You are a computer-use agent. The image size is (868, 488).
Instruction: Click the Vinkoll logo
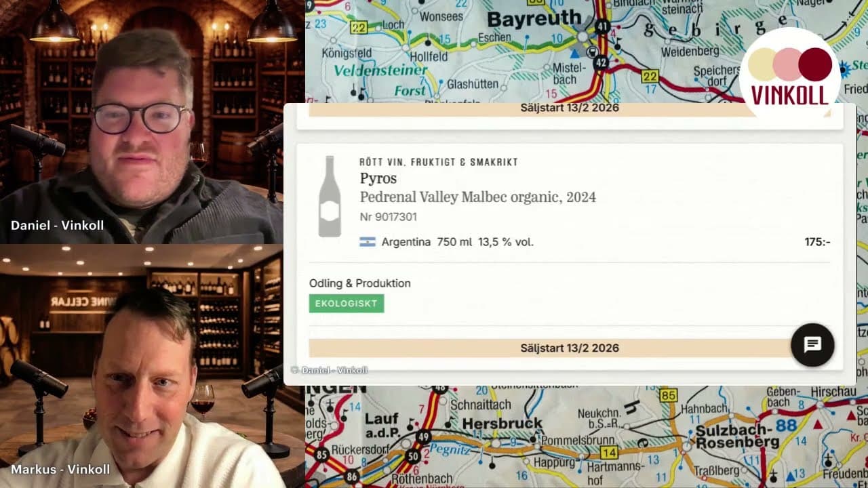(790, 76)
